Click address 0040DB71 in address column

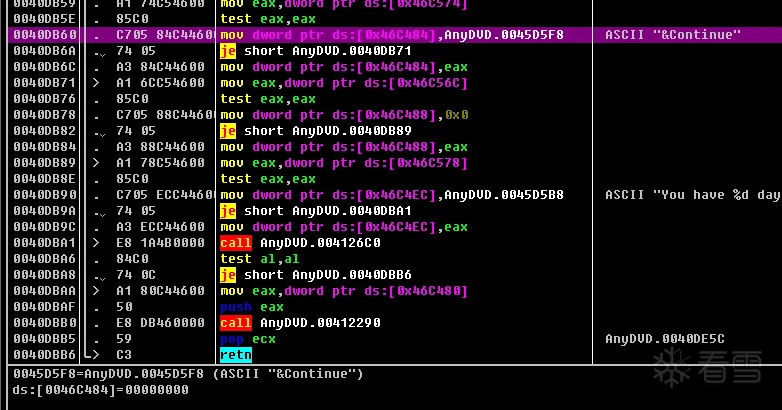45,83
